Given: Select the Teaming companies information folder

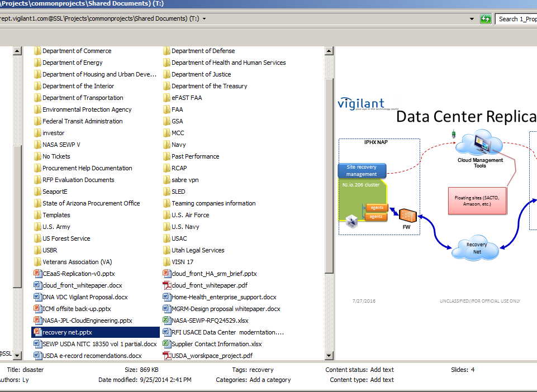Looking at the screenshot, I should pos(213,203).
